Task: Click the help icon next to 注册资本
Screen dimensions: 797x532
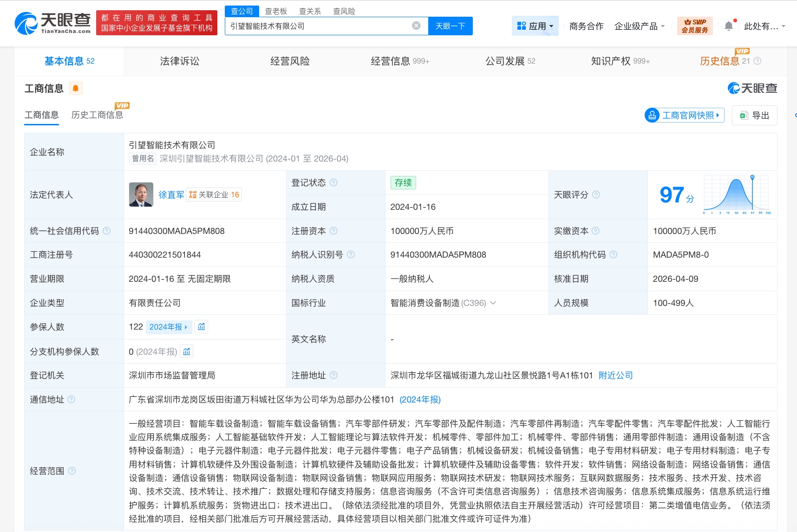Action: [x=333, y=231]
